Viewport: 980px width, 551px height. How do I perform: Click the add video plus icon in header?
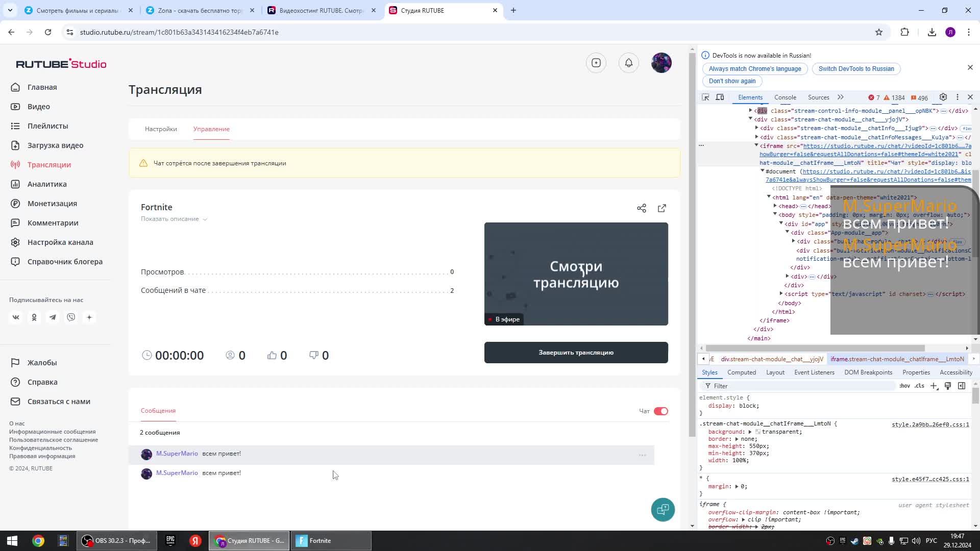pos(596,63)
